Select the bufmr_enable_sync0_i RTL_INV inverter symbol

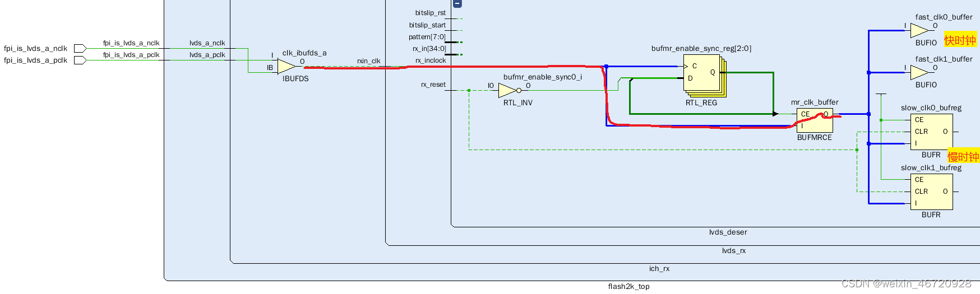pos(509,90)
